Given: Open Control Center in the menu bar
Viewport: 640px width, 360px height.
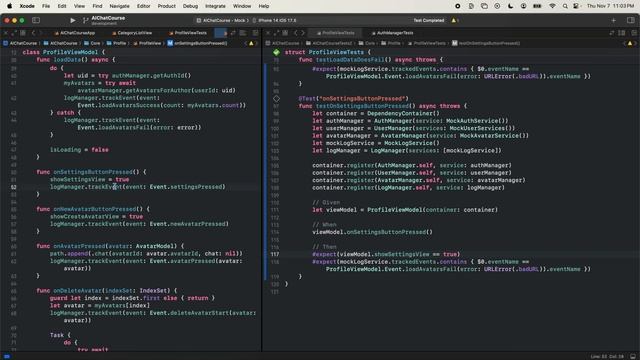Looking at the screenshot, I should [x=576, y=6].
